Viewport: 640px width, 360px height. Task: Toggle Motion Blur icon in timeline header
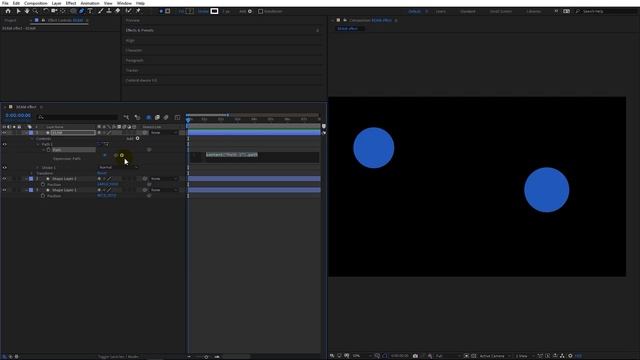pyautogui.click(x=166, y=118)
